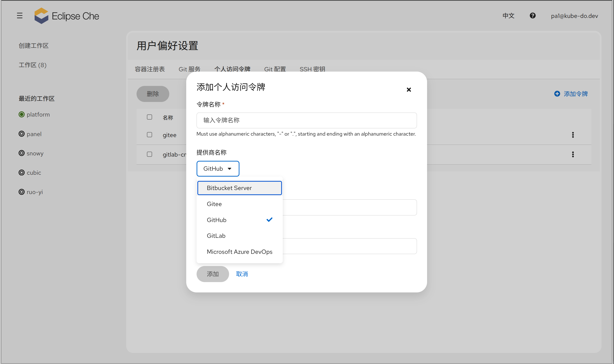The width and height of the screenshot is (614, 364).
Task: Select Bitbucket Server from provider list
Action: tap(240, 188)
